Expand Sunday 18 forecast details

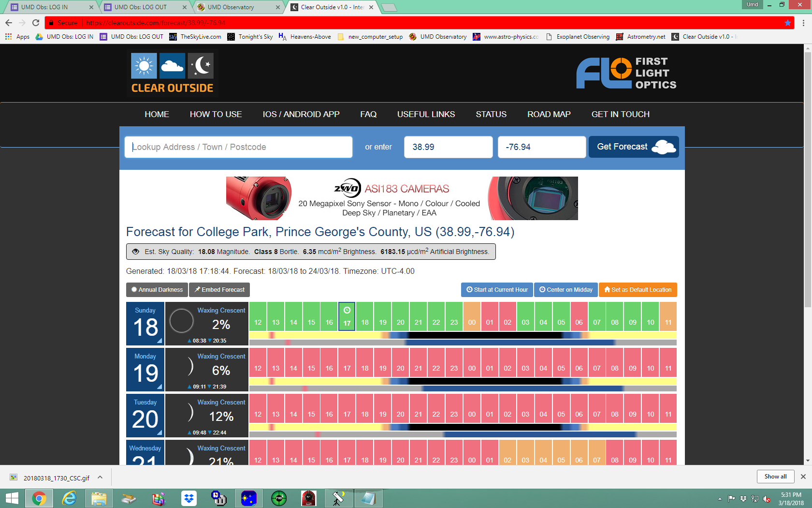click(159, 341)
